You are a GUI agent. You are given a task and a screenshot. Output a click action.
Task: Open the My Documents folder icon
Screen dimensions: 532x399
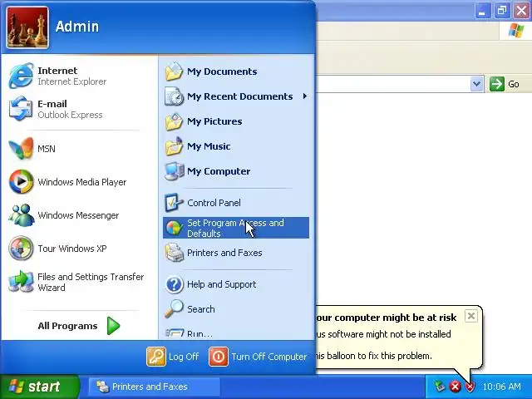(174, 71)
